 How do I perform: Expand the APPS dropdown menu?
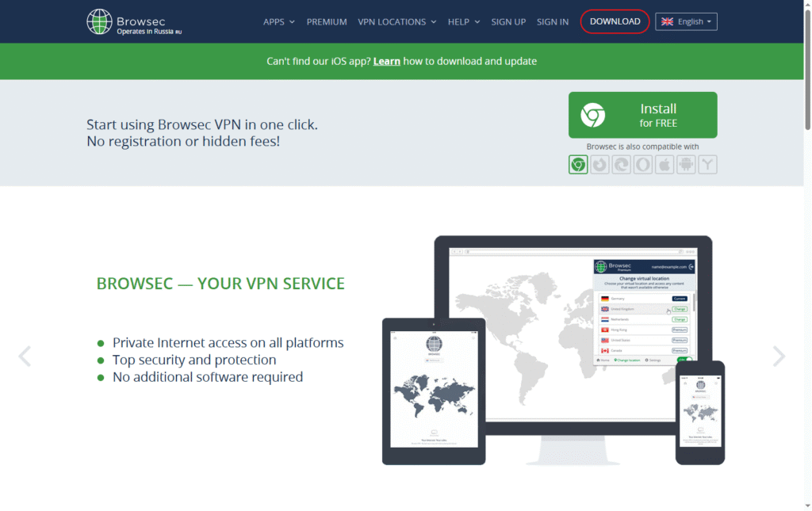pyautogui.click(x=278, y=22)
